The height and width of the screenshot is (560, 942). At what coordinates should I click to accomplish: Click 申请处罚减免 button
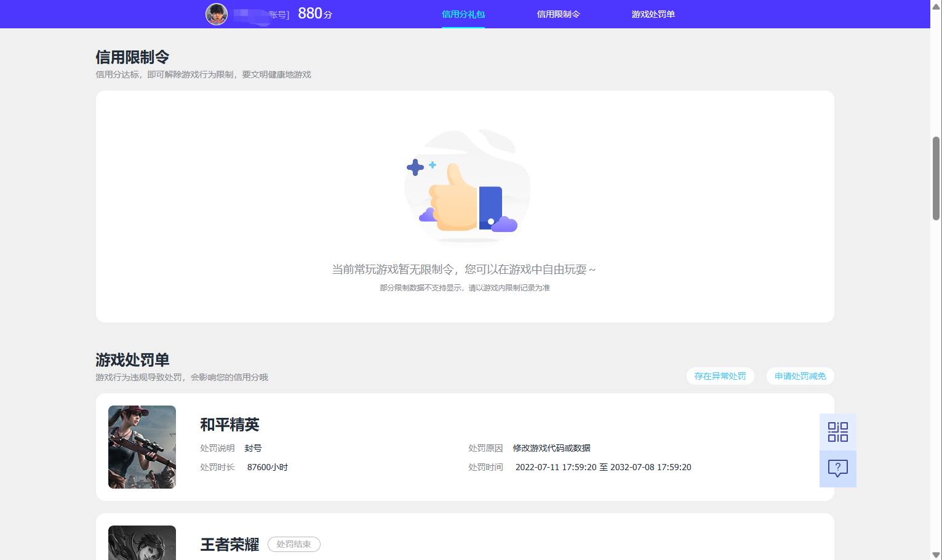800,376
